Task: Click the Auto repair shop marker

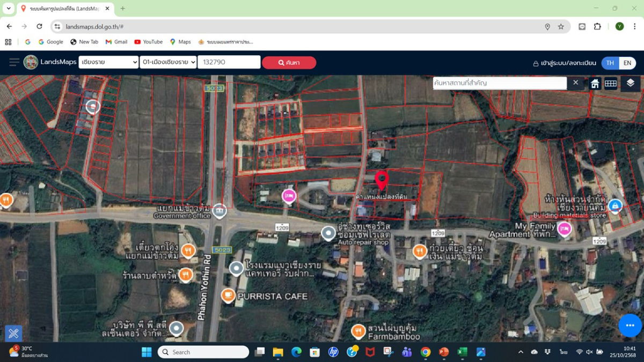Action: coord(328,233)
